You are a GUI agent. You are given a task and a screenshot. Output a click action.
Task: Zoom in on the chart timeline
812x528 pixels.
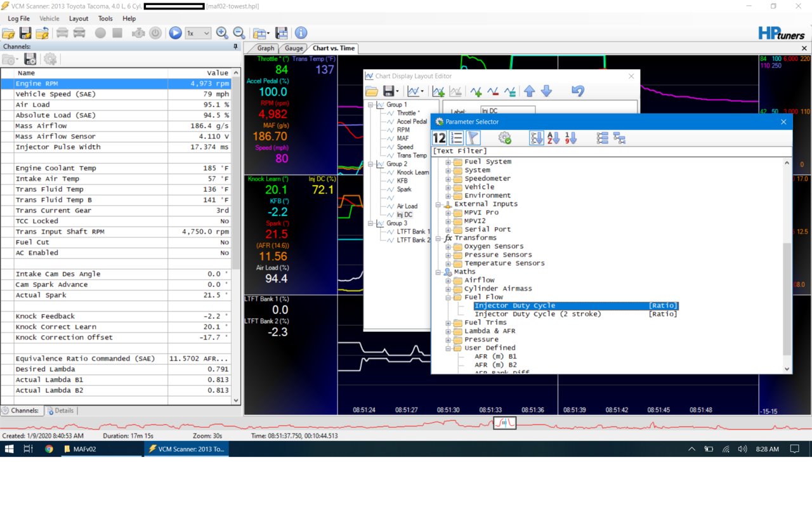click(x=222, y=33)
